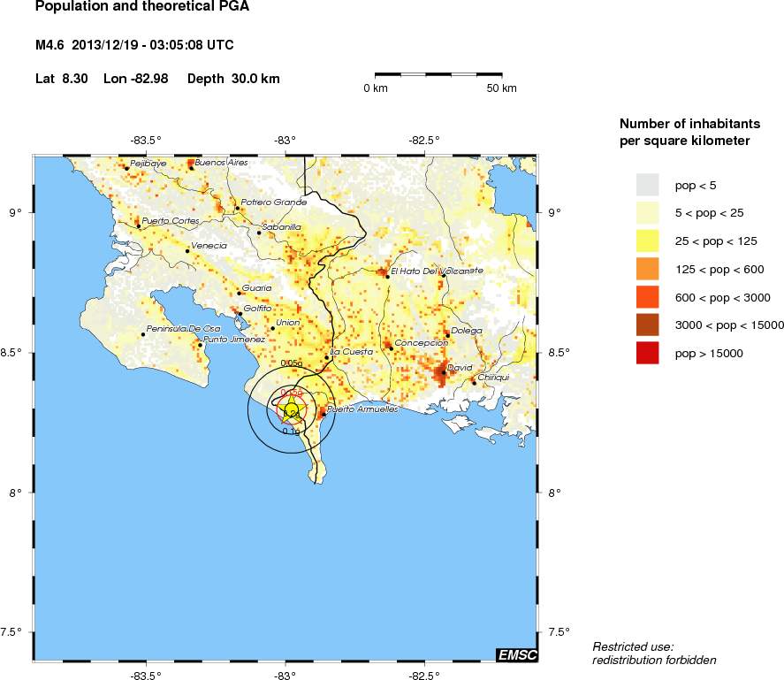Click the Buenos Aires map marker
Screen dimensions: 784x680
(191, 167)
